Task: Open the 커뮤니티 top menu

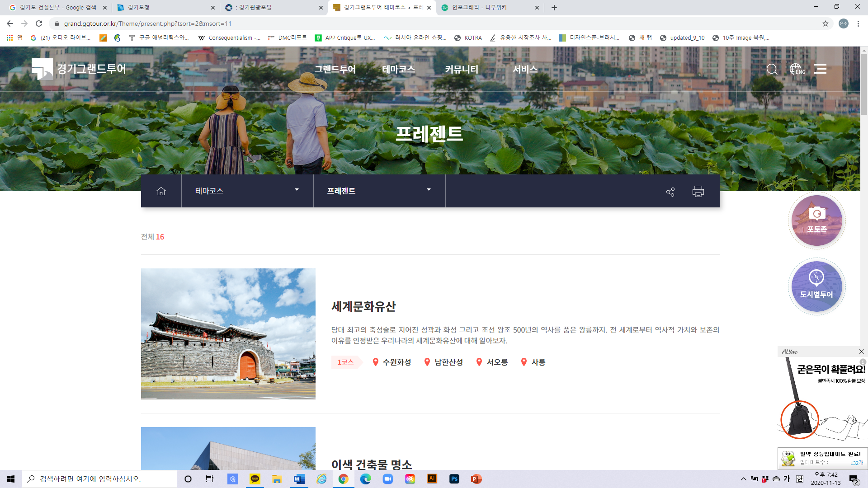Action: (x=461, y=69)
